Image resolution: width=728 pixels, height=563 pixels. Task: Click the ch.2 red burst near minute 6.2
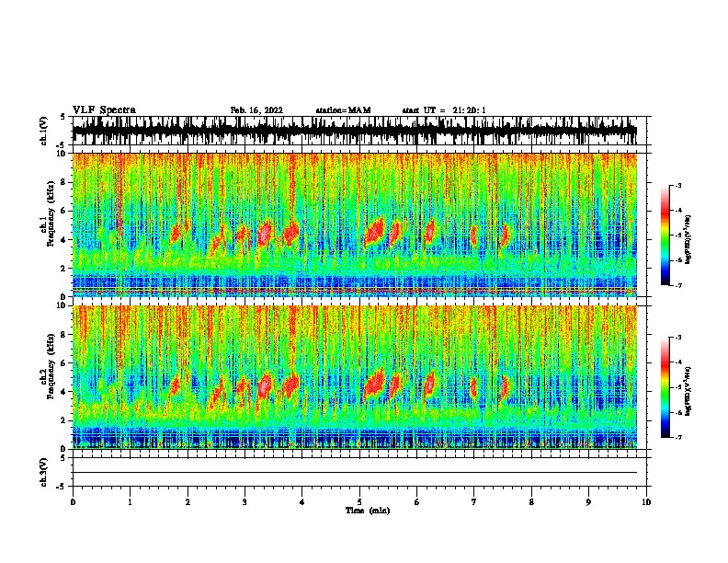(429, 384)
